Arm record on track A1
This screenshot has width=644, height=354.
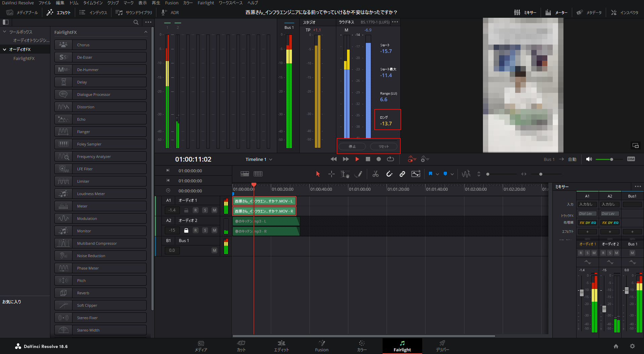click(196, 210)
